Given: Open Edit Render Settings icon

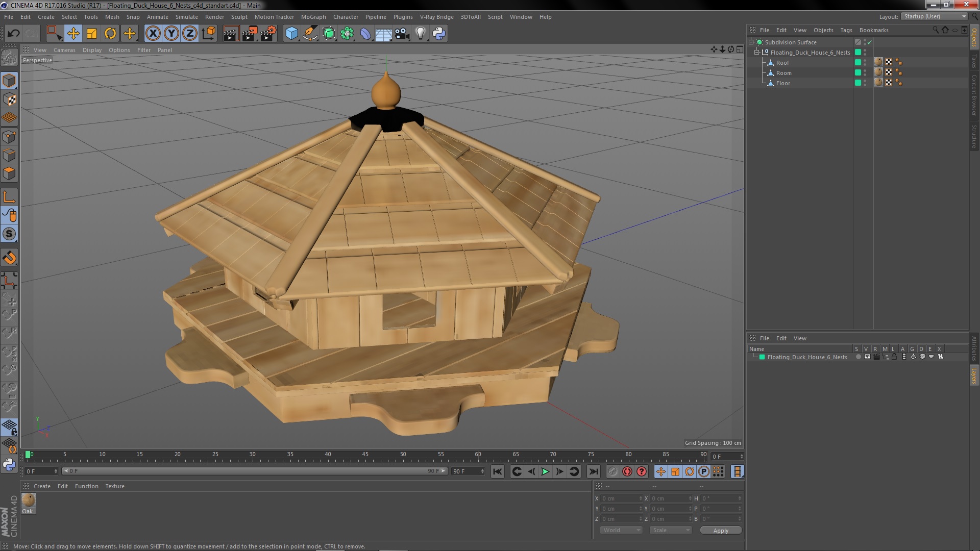Looking at the screenshot, I should coord(268,34).
